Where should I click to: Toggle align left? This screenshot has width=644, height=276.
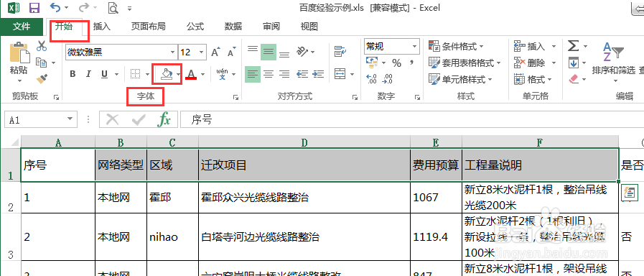(253, 74)
